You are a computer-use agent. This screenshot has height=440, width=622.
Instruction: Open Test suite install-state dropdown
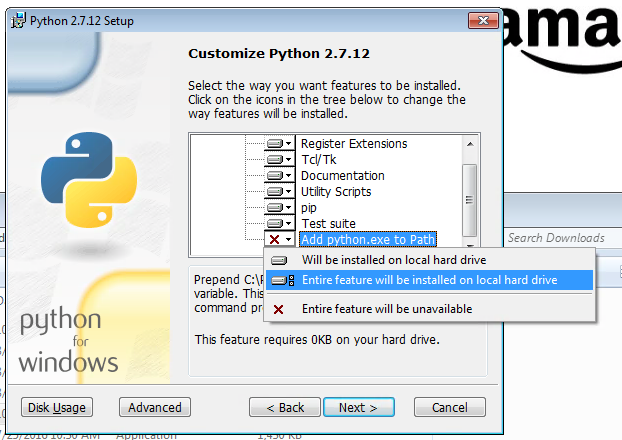[280, 223]
